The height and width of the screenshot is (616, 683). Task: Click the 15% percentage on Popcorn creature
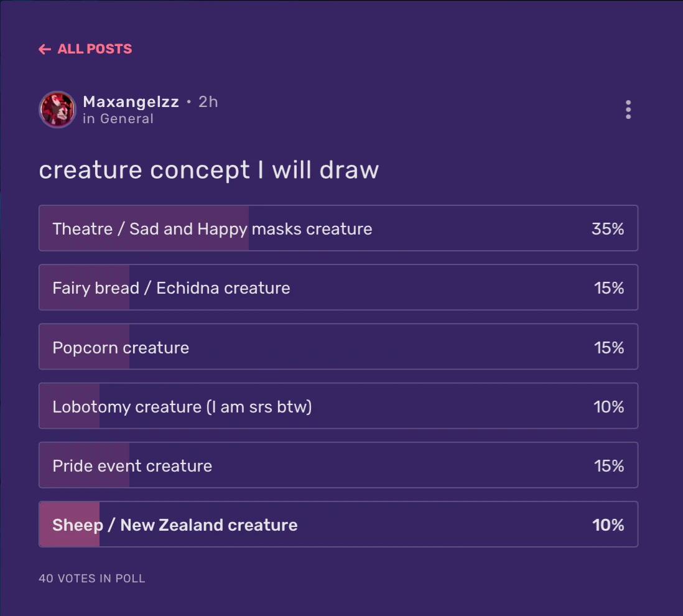point(608,347)
